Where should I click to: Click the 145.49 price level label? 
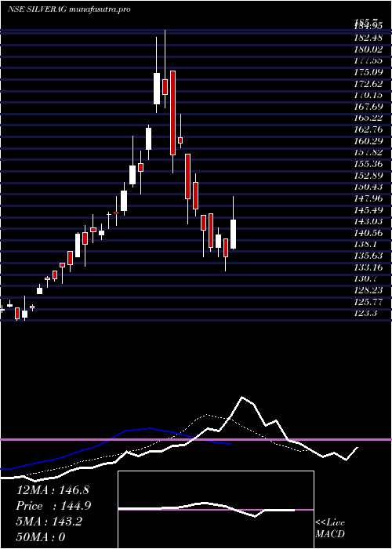tap(368, 210)
